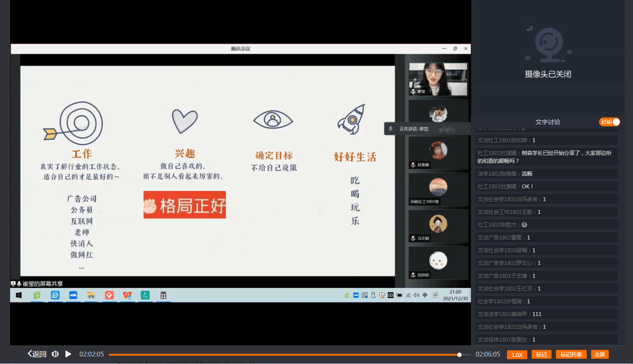Select 吴美琳 participant thumbnail
Image resolution: width=633 pixels, height=364 pixels.
pos(438,152)
